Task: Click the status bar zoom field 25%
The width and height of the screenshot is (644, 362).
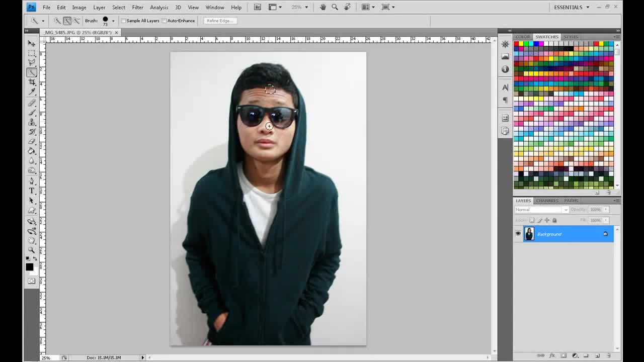Action: click(46, 357)
